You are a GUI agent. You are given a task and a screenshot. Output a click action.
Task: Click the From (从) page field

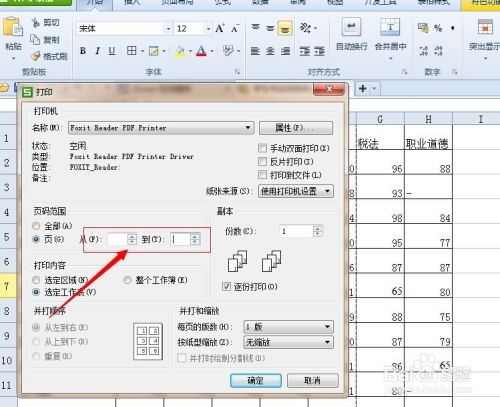coord(118,239)
